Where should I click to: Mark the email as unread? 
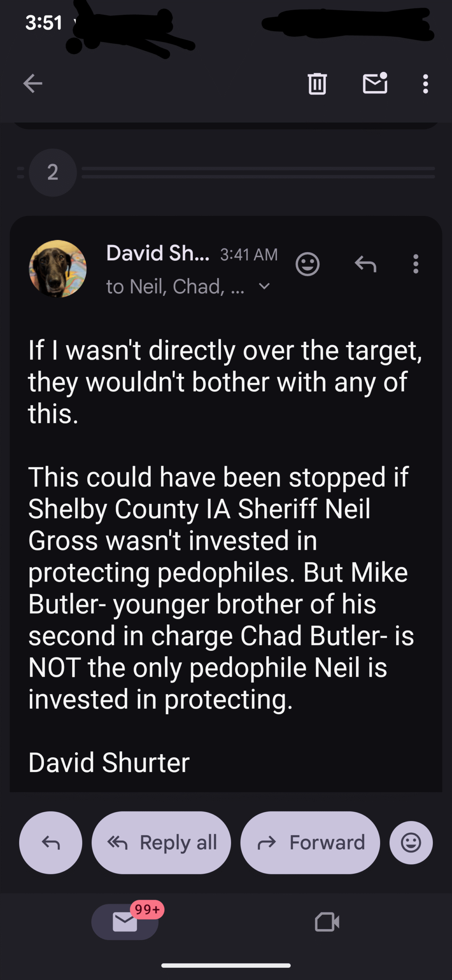[375, 83]
